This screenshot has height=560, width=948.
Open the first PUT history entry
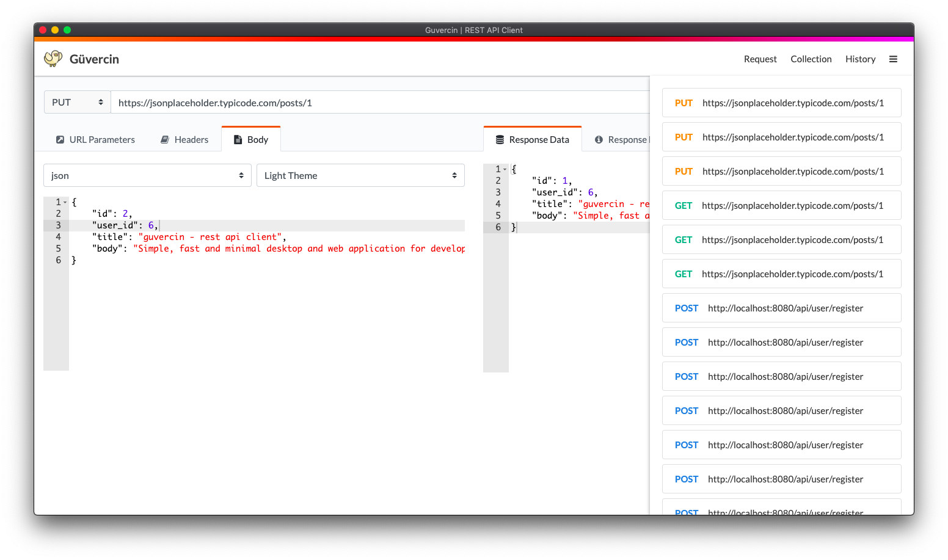pos(782,103)
